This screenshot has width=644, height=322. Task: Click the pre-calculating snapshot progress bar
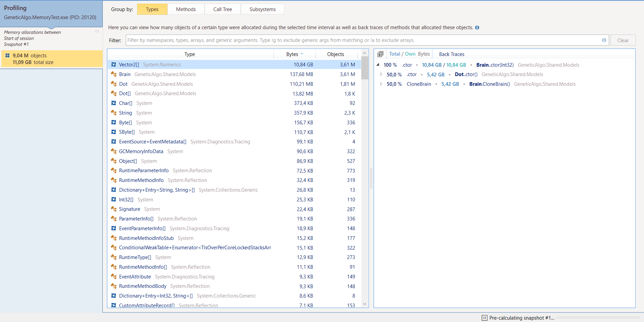point(598,318)
